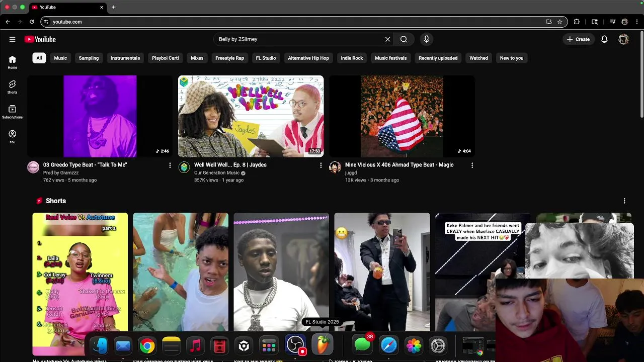This screenshot has width=644, height=362.
Task: Open the Chrome extensions puzzle icon
Action: click(x=577, y=22)
